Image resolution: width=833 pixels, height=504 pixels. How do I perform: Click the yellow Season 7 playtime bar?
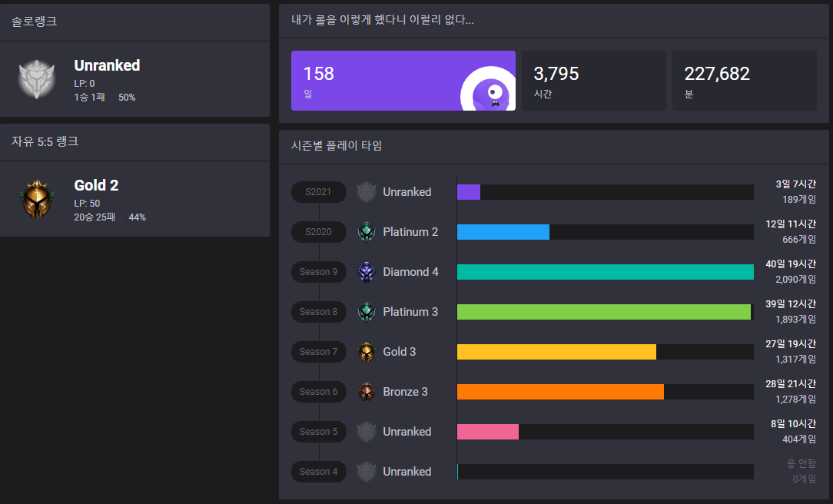(557, 352)
